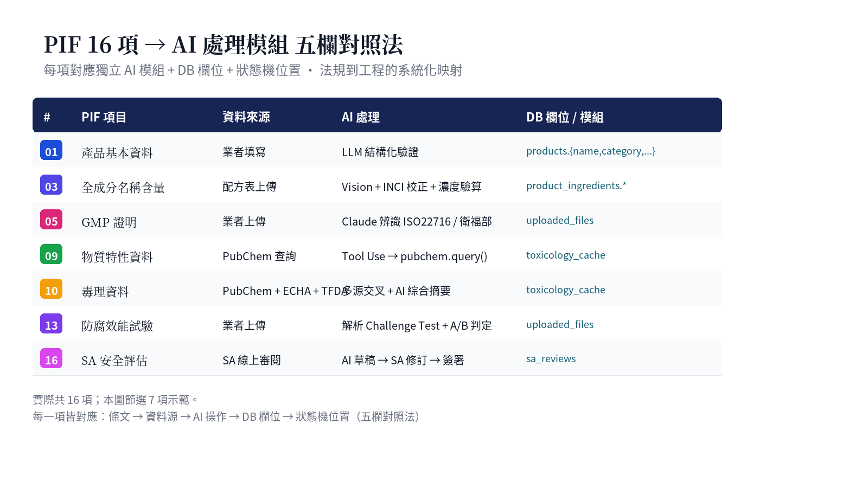
Task: Click 'toxicology_cache' in the 物質特性資料 row
Action: (x=566, y=255)
